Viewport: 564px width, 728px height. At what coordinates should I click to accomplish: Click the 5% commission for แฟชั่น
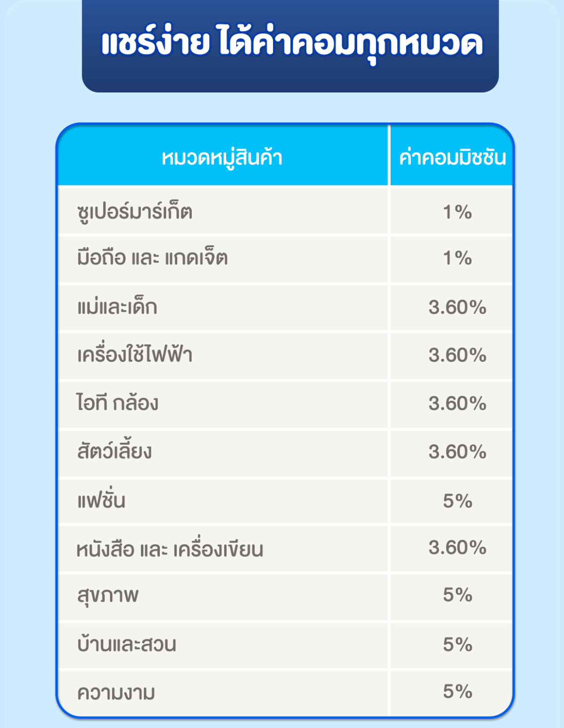click(x=457, y=501)
